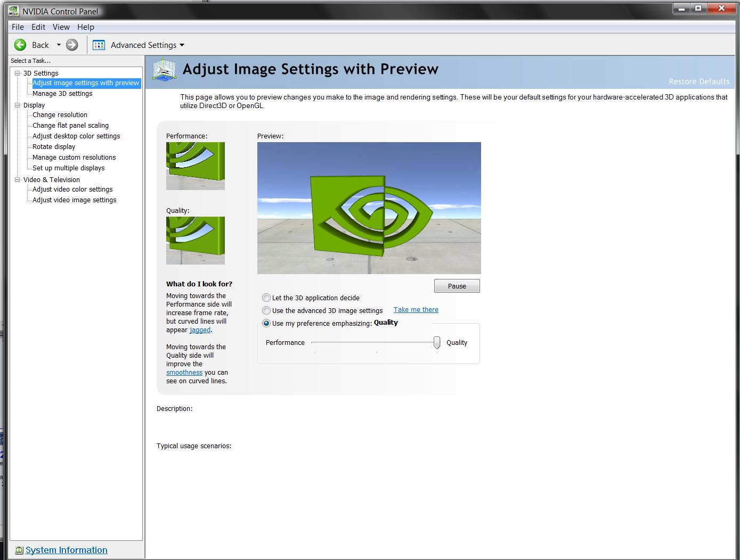Open the Edit menu
Image resolution: width=740 pixels, height=560 pixels.
tap(38, 27)
